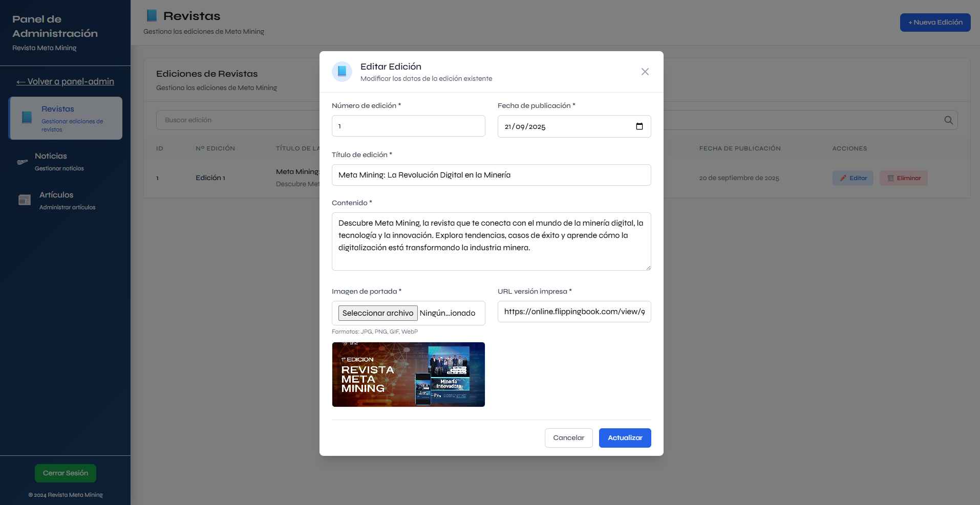Viewport: 980px width, 505px height.
Task: Open the date picker calendar icon
Action: (x=640, y=126)
